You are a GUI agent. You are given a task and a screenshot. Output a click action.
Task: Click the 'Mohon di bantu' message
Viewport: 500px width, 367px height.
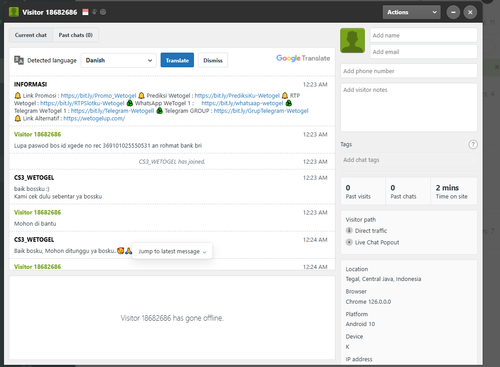tap(35, 224)
